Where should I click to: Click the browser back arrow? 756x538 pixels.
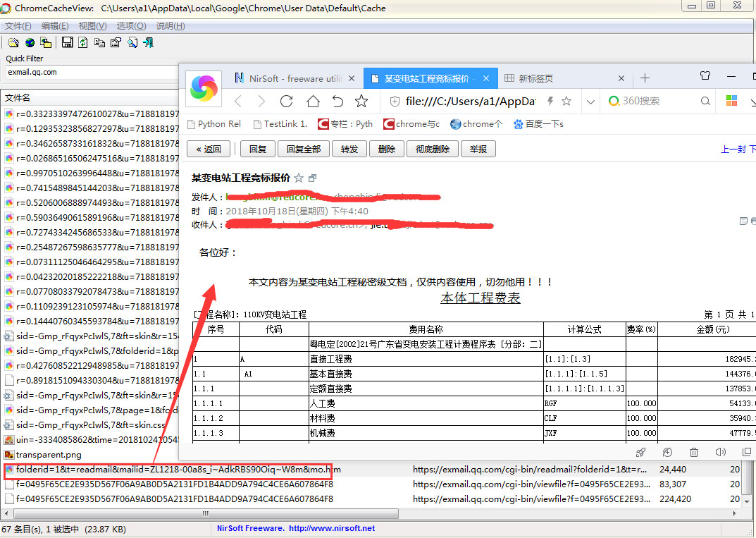pyautogui.click(x=237, y=101)
